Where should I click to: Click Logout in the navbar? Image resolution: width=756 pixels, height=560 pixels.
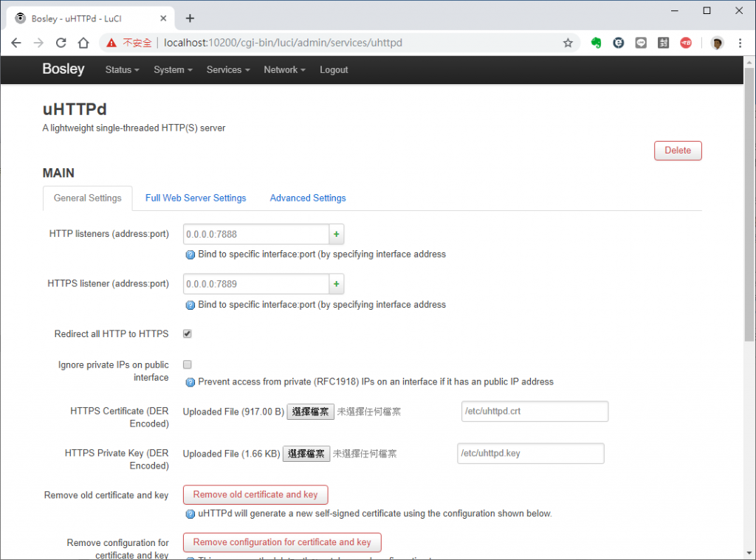click(x=334, y=70)
